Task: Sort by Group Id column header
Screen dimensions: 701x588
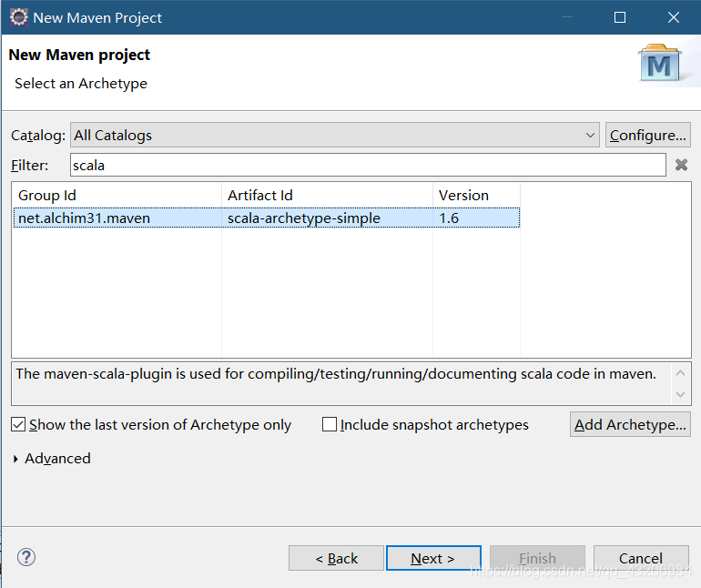Action: [117, 196]
